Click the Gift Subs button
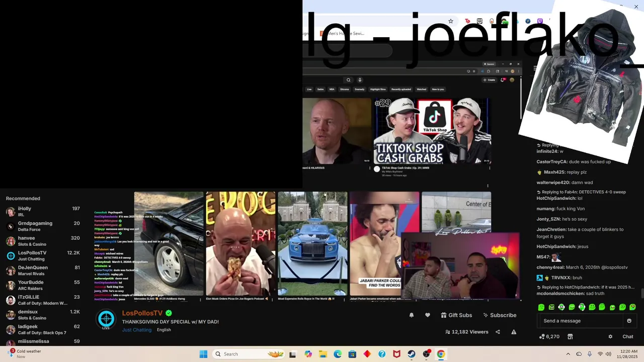644x362 pixels. click(x=456, y=315)
